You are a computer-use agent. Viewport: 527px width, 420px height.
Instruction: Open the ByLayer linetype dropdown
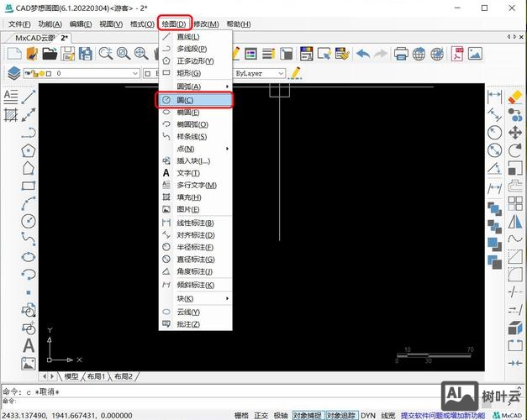tap(259, 74)
